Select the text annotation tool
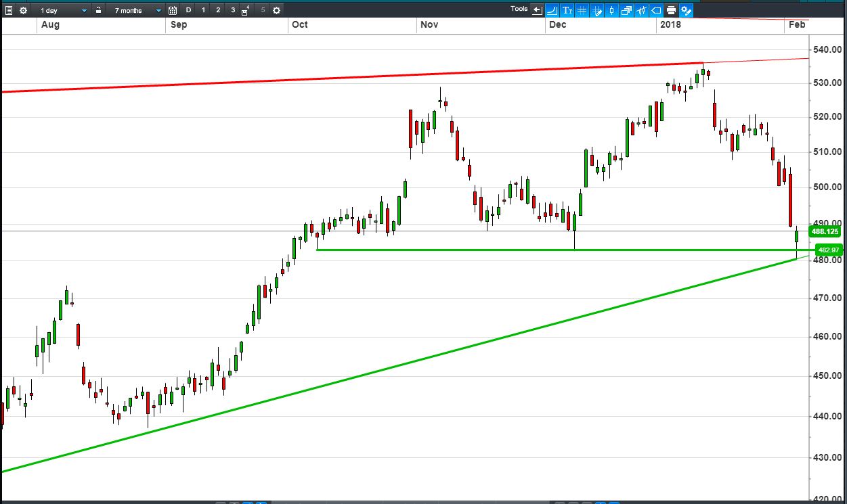Image resolution: width=847 pixels, height=504 pixels. [567, 10]
